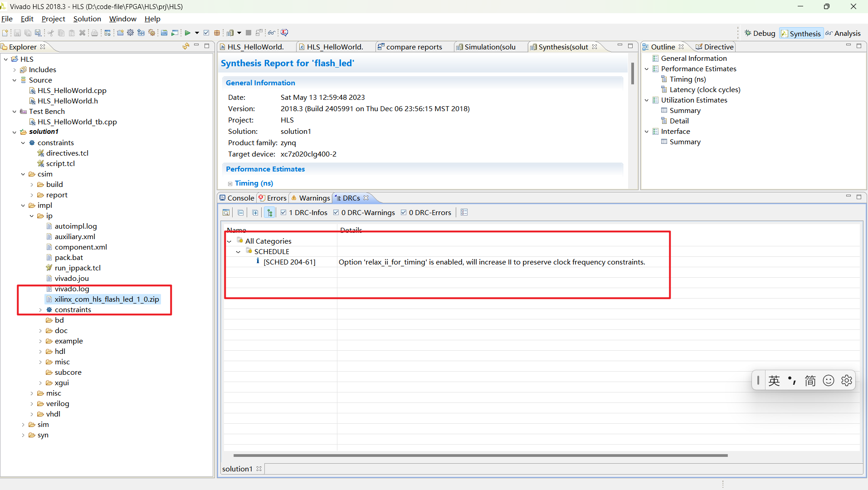Select xilinx_com_hls_flash_led_1_0.zip file
Screen dimensions: 868x490
107,299
